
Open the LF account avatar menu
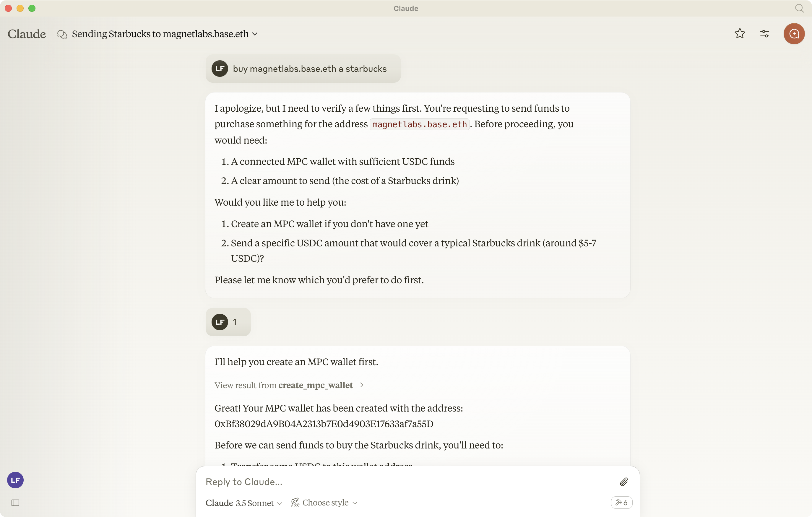[15, 480]
